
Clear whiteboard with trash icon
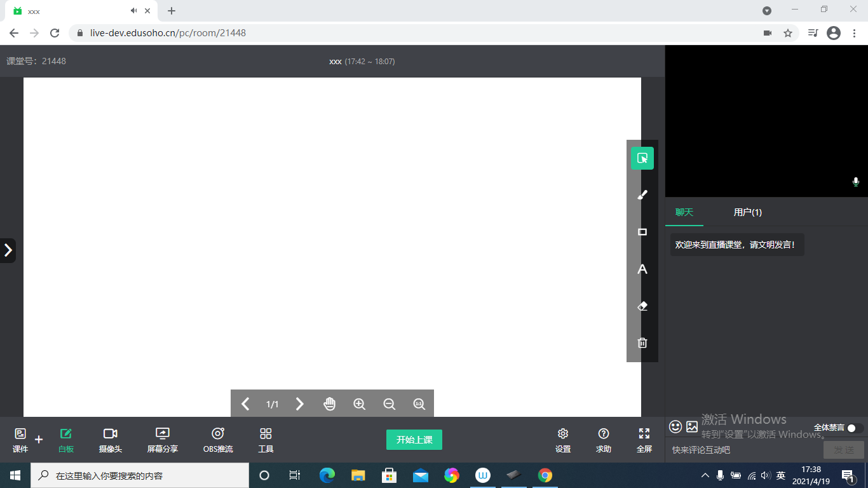642,342
